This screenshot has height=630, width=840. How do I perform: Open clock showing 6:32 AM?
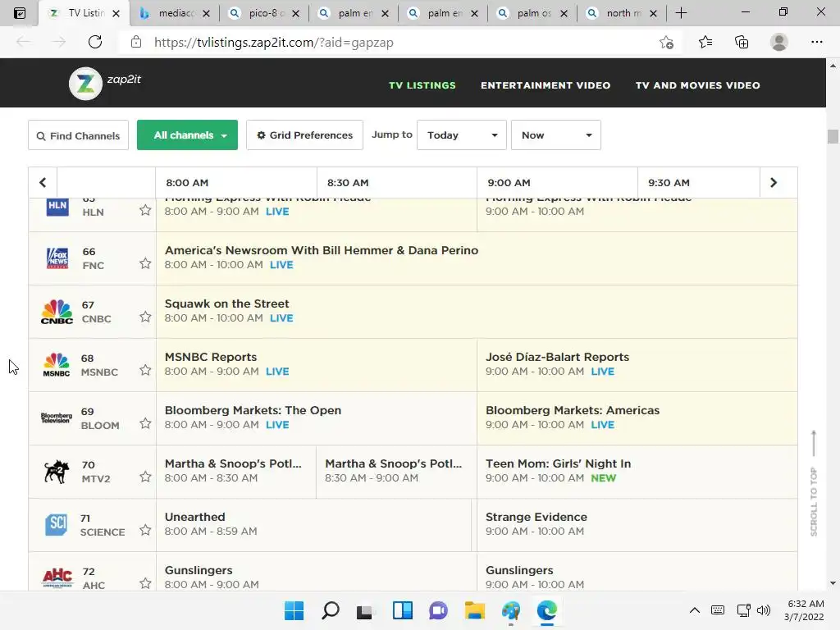tap(804, 610)
